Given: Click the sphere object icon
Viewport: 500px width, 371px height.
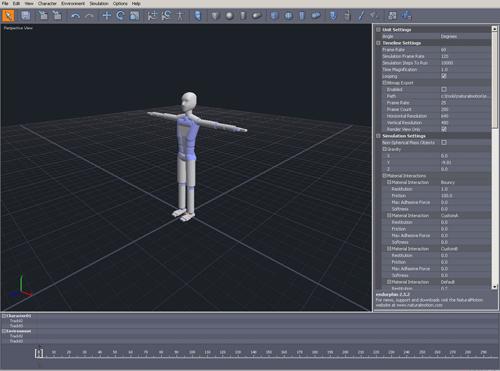Looking at the screenshot, I should 229,16.
